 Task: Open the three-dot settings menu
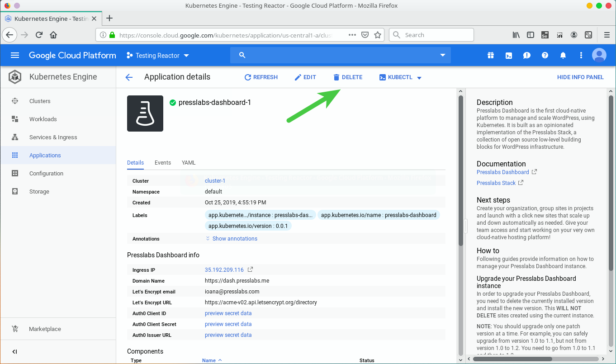[581, 55]
